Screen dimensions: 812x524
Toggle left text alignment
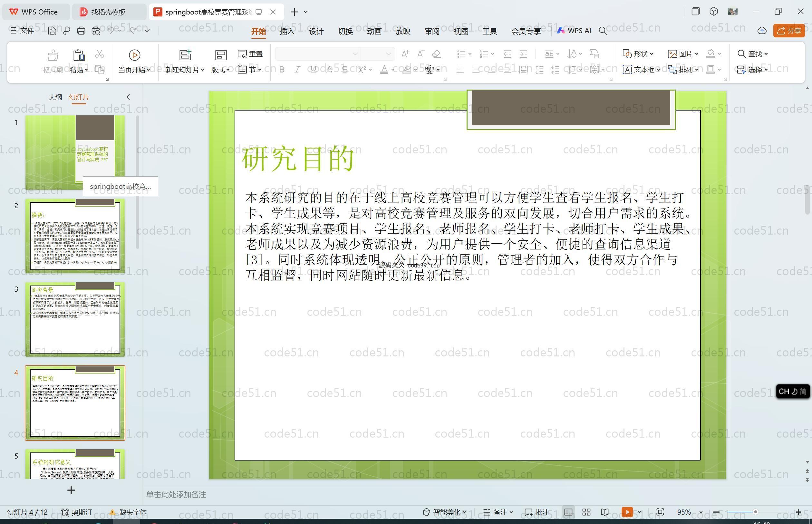(460, 70)
